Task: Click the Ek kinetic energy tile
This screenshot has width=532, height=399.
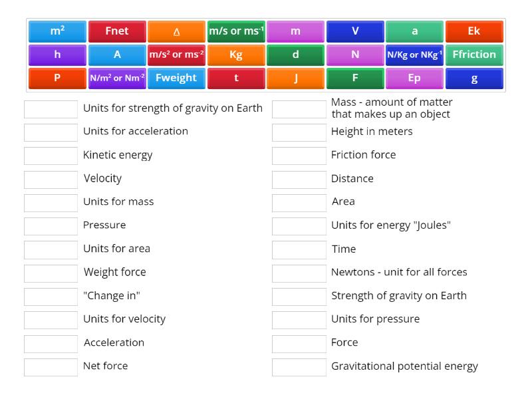Action: pos(475,31)
